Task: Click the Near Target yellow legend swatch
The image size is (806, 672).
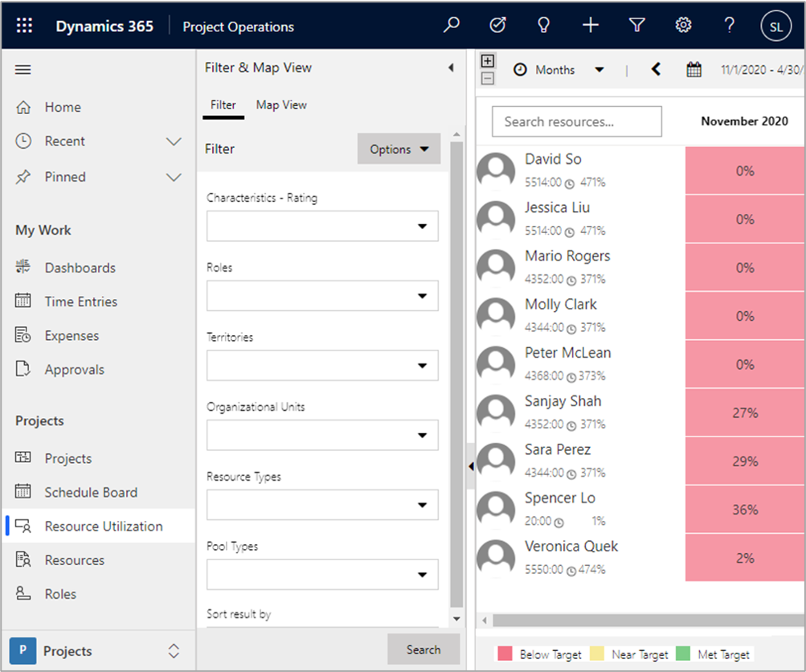Action: pos(597,654)
